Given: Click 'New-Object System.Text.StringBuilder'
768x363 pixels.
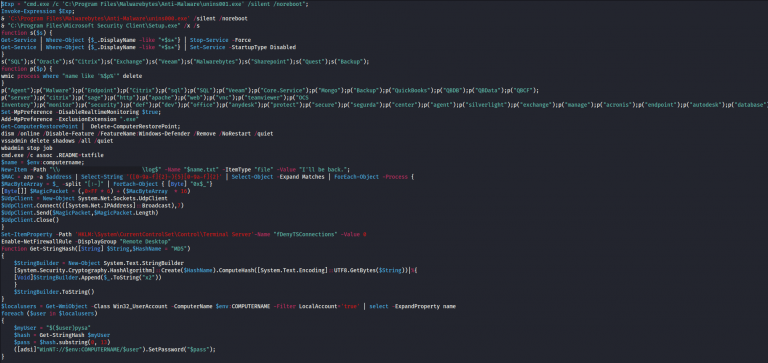Looking at the screenshot, I should 127,263.
